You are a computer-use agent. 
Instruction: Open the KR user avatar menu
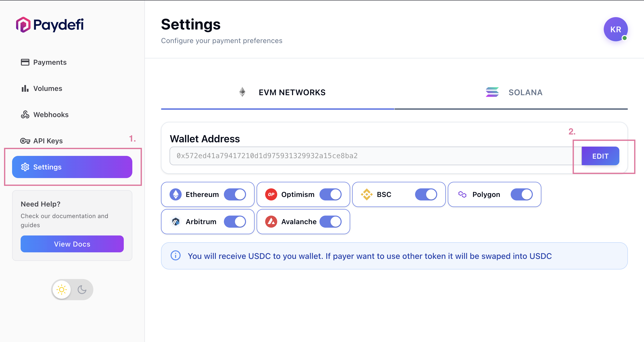[x=616, y=29]
